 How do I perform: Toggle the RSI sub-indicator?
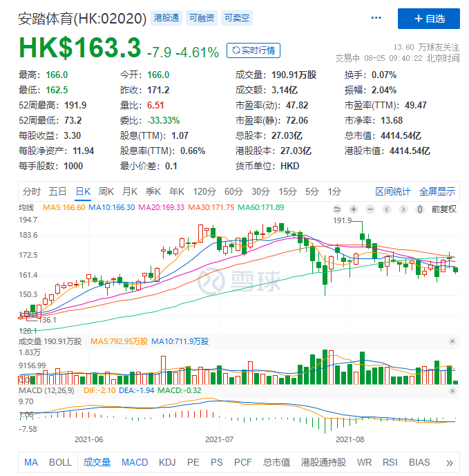tap(390, 462)
